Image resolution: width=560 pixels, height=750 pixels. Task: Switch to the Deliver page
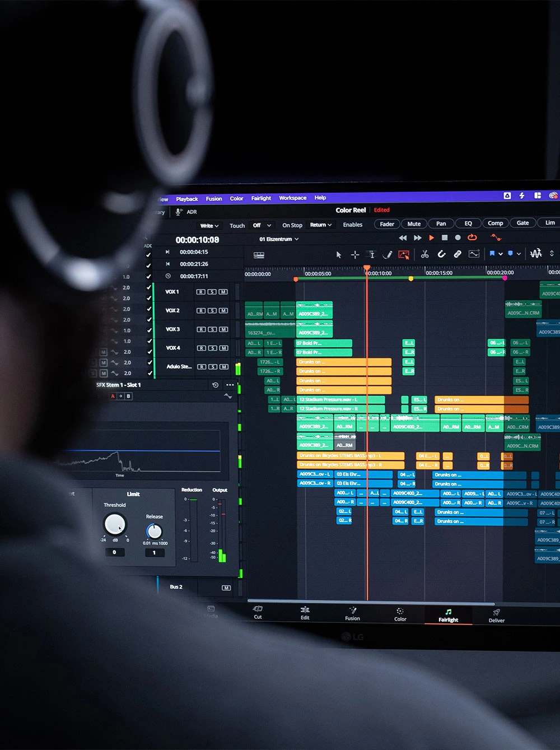click(497, 616)
